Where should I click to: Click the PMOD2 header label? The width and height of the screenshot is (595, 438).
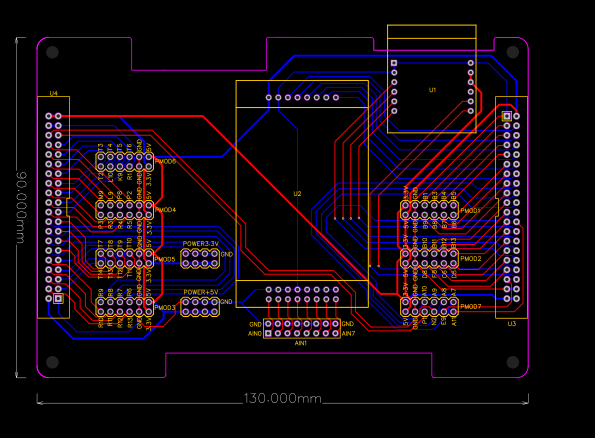(471, 258)
